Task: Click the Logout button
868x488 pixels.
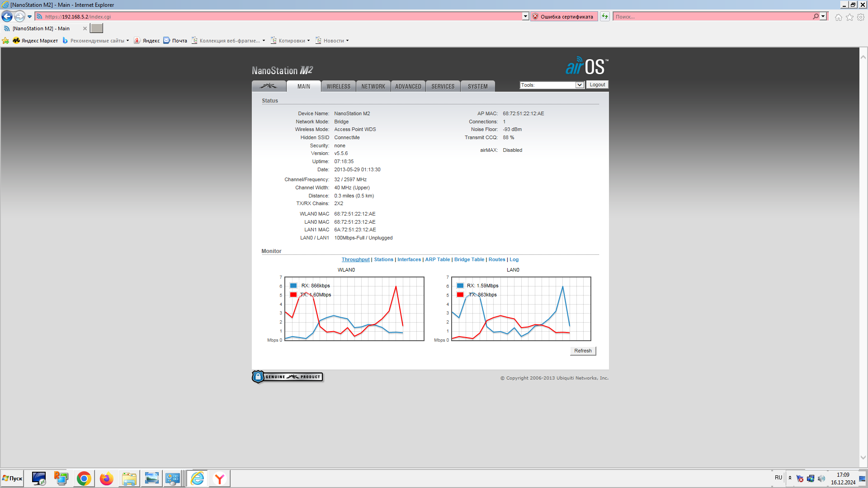Action: (597, 85)
